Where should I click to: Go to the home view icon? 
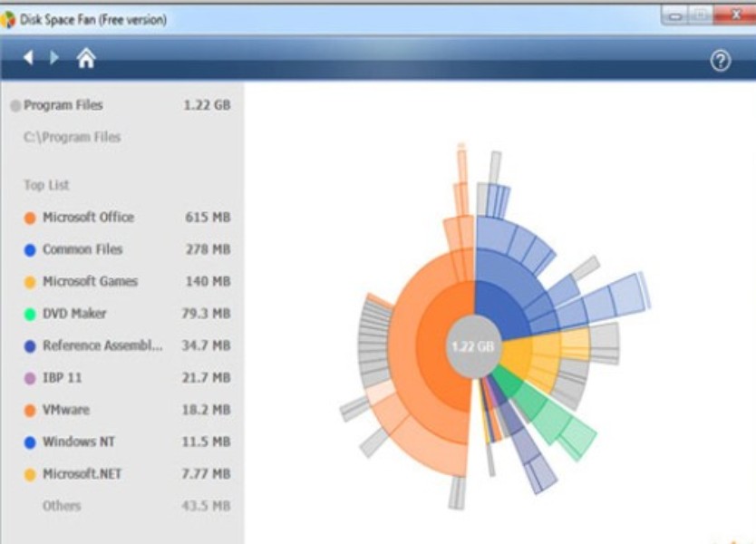86,59
